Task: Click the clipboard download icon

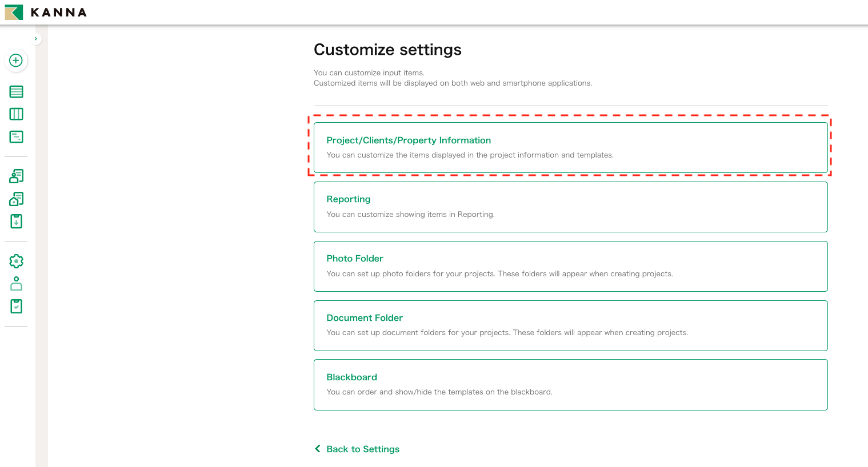Action: [17, 222]
